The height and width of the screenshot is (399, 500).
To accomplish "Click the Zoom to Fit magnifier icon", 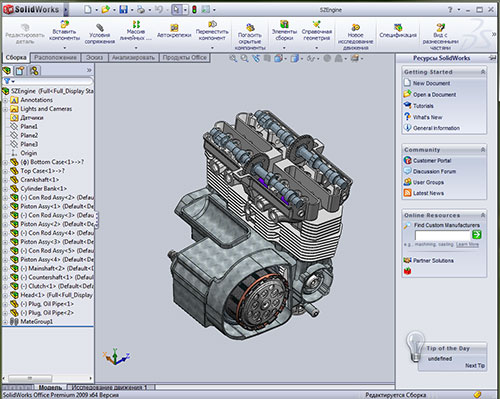I will [233, 59].
